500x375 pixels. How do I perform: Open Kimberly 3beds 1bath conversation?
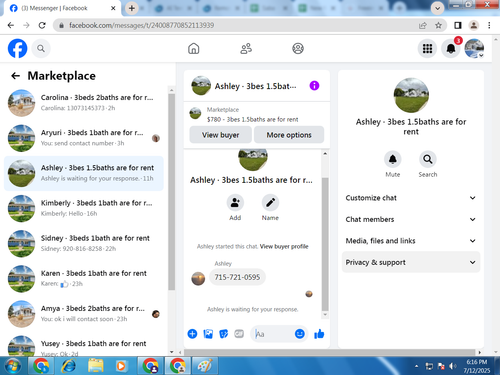point(84,208)
